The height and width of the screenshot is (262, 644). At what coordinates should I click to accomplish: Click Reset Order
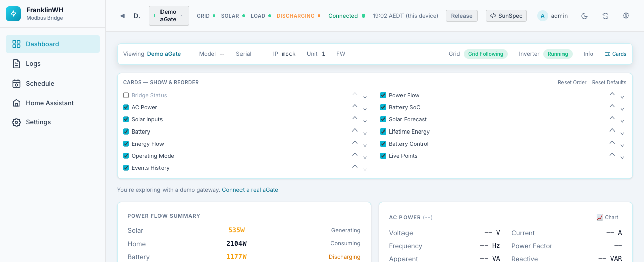pyautogui.click(x=572, y=82)
